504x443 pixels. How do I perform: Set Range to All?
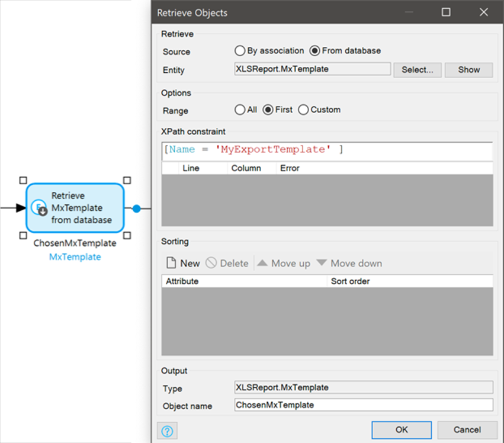tap(240, 110)
